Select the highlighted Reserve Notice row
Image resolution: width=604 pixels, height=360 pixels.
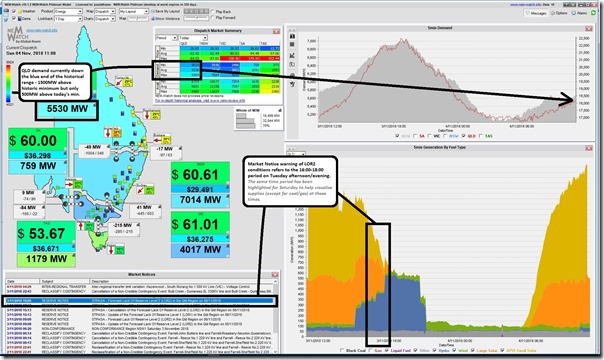pyautogui.click(x=139, y=301)
